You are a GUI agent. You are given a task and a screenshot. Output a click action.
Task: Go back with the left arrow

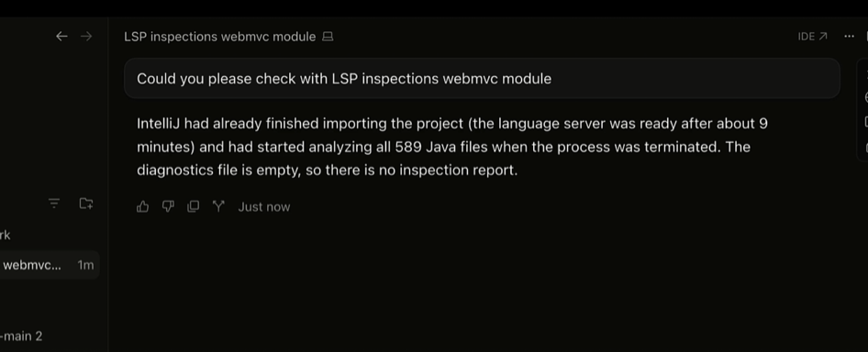point(61,37)
